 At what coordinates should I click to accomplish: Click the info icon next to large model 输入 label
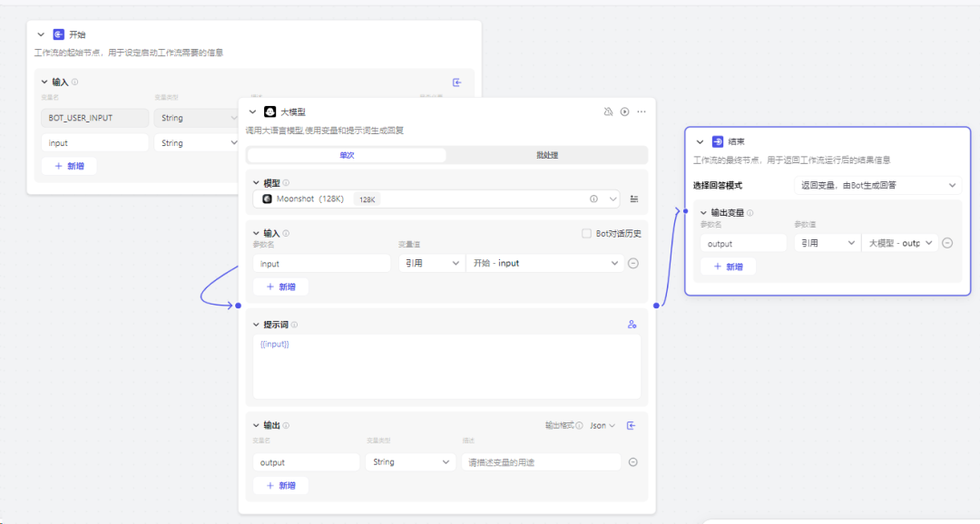click(286, 234)
